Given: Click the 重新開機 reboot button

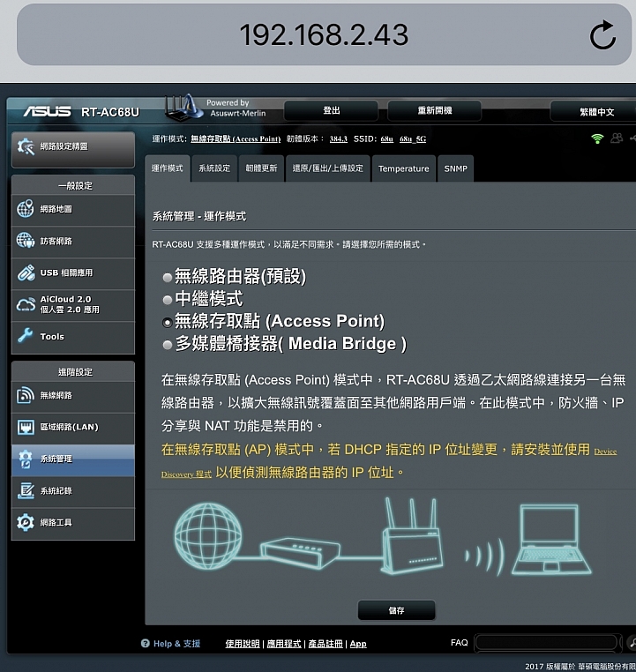Looking at the screenshot, I should pyautogui.click(x=435, y=110).
